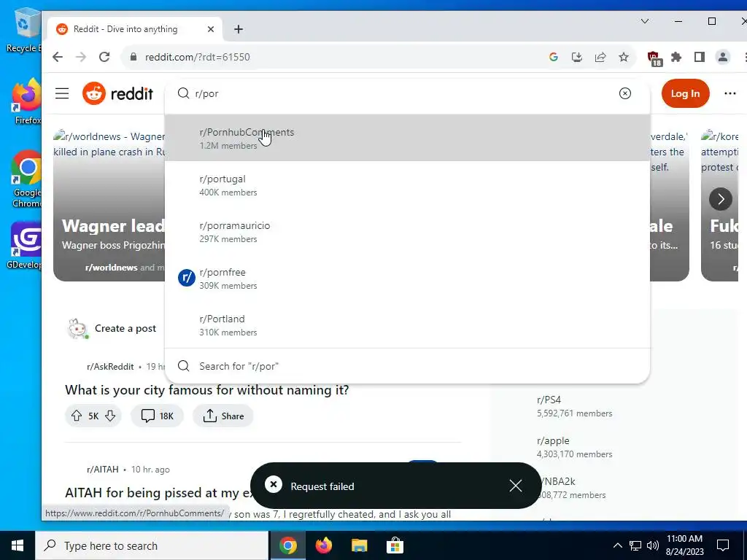
Task: Open the Windows notification center
Action: 723,545
